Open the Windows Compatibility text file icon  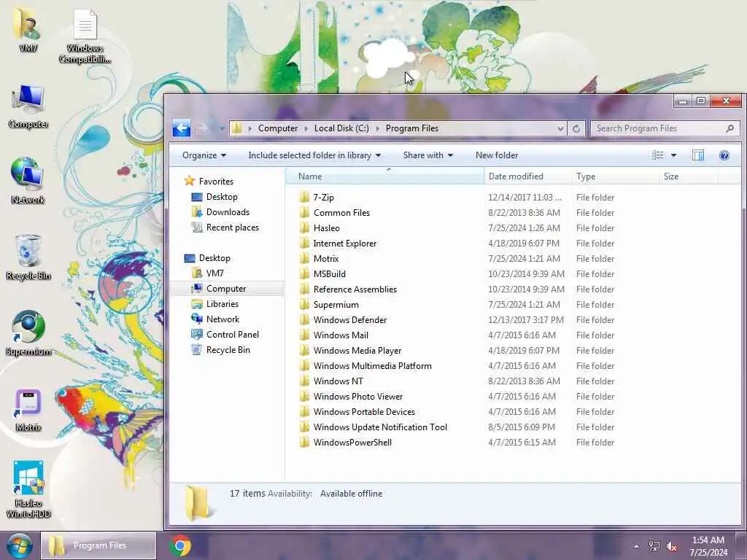coord(85,25)
